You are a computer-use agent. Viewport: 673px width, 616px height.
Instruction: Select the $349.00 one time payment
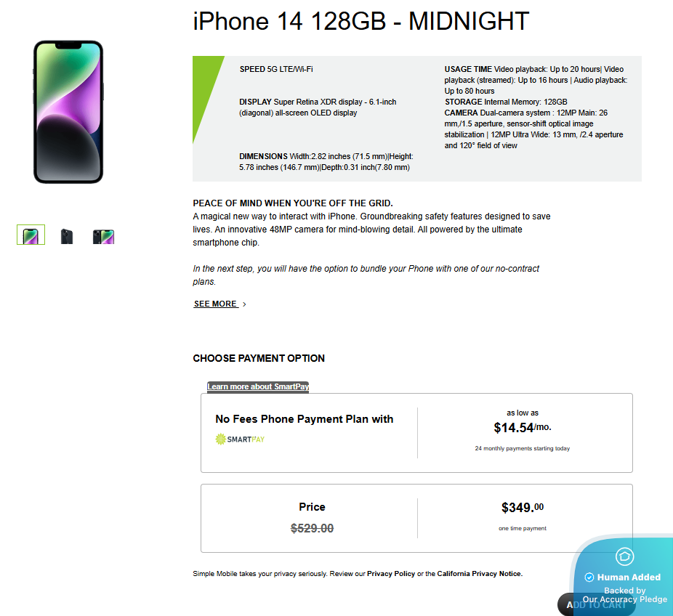click(523, 508)
